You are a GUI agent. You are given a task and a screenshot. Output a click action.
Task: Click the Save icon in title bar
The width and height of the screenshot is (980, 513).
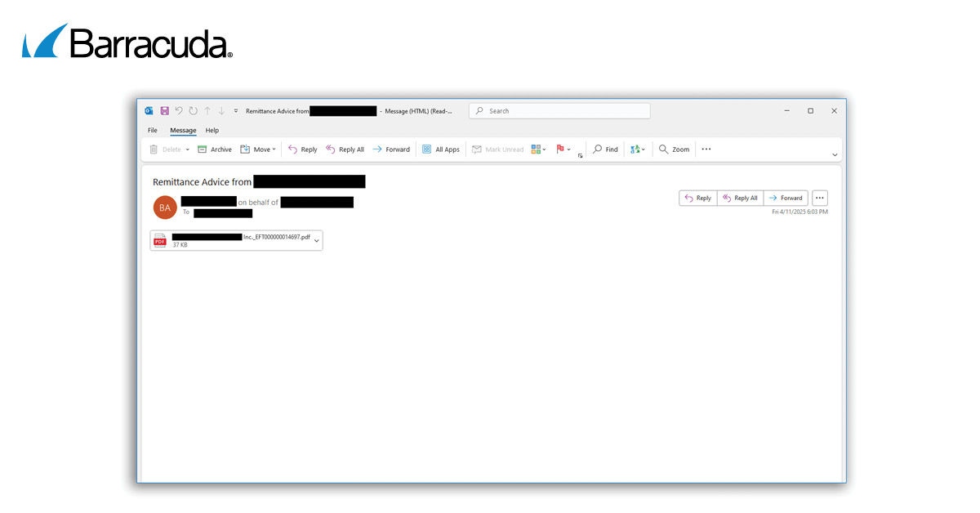164,111
